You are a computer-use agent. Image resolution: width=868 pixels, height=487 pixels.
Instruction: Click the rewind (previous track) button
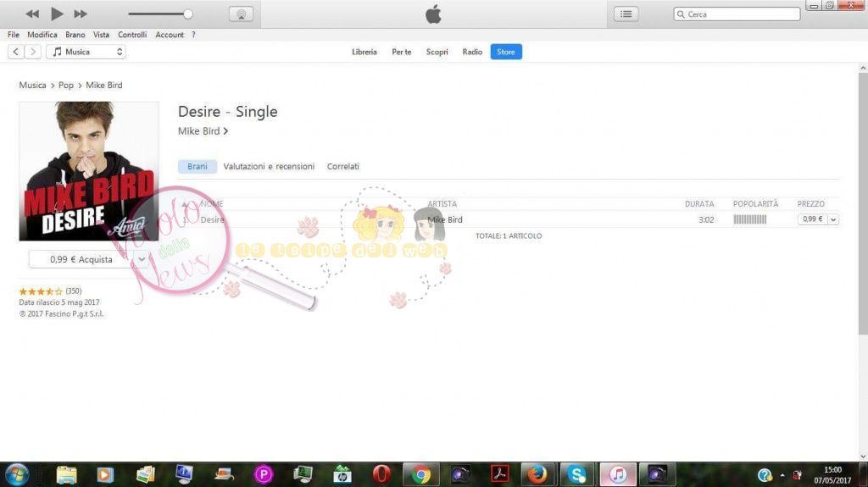[x=32, y=14]
